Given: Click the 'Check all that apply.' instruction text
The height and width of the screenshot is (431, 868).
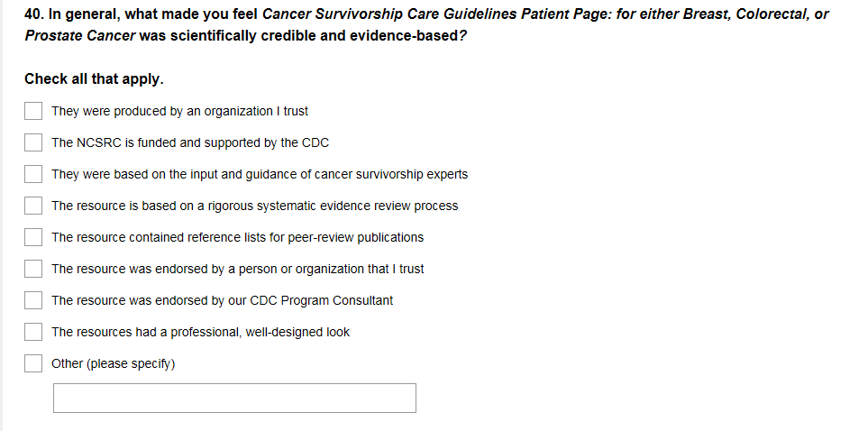Looking at the screenshot, I should (x=94, y=79).
